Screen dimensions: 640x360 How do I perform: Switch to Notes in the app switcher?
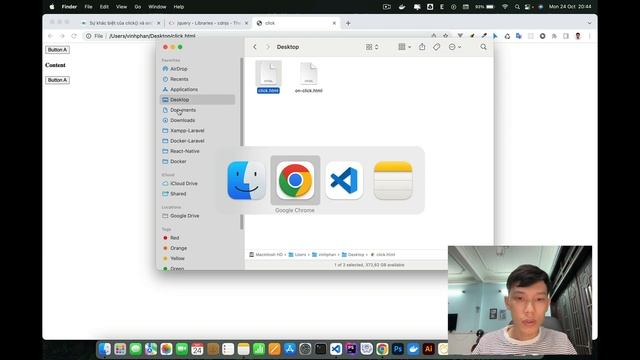(x=393, y=180)
